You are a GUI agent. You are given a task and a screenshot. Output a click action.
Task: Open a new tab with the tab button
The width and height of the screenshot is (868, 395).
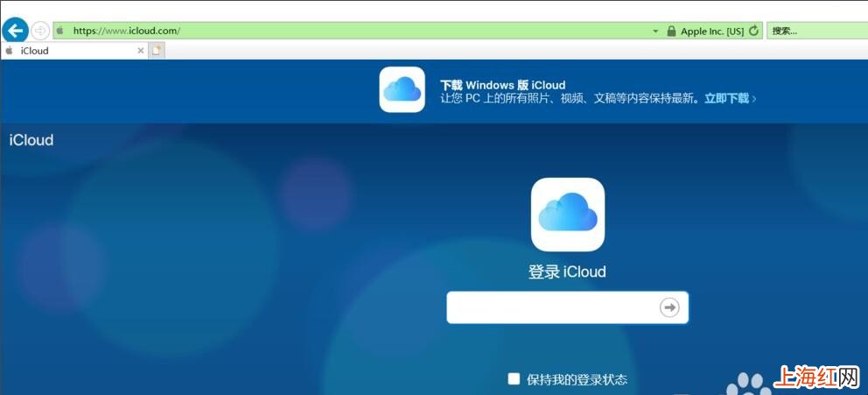click(157, 51)
